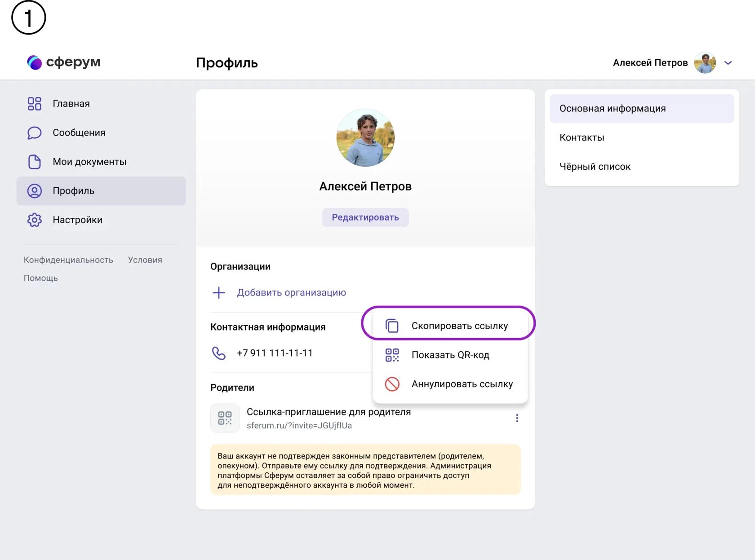The height and width of the screenshot is (560, 755).
Task: Click the yellow unconfirmed account warning banner
Action: (x=365, y=470)
